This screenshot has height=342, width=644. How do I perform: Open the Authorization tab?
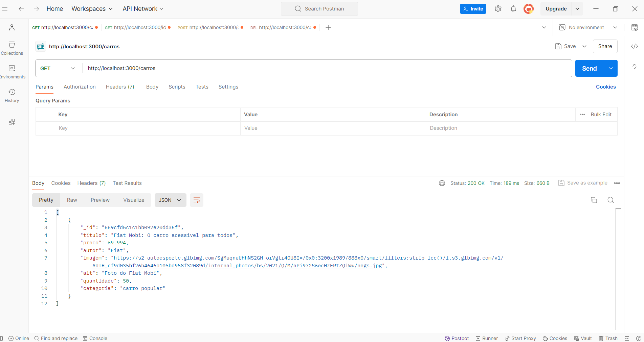pyautogui.click(x=80, y=87)
